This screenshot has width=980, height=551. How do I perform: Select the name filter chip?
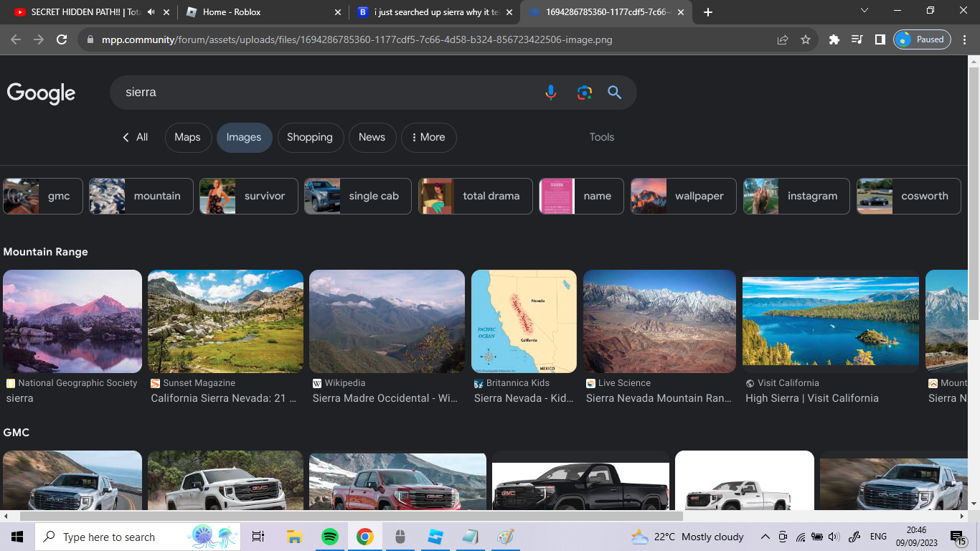pyautogui.click(x=581, y=196)
